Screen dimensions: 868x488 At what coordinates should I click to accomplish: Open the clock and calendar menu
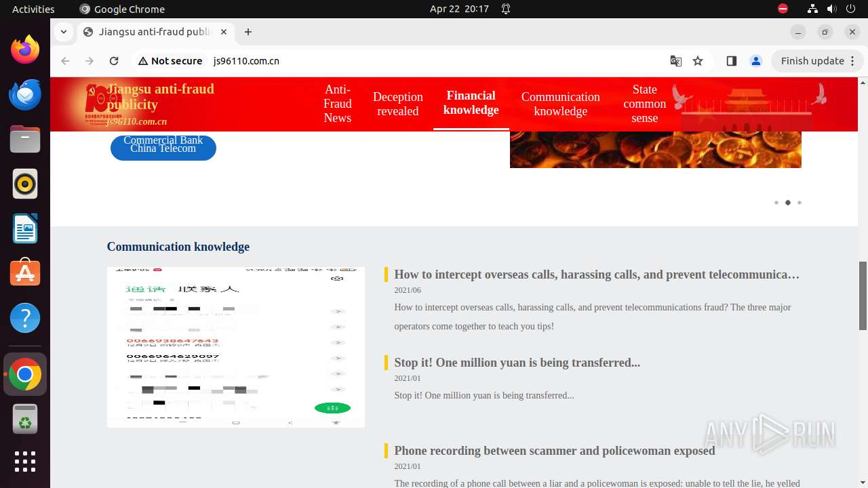pos(459,9)
